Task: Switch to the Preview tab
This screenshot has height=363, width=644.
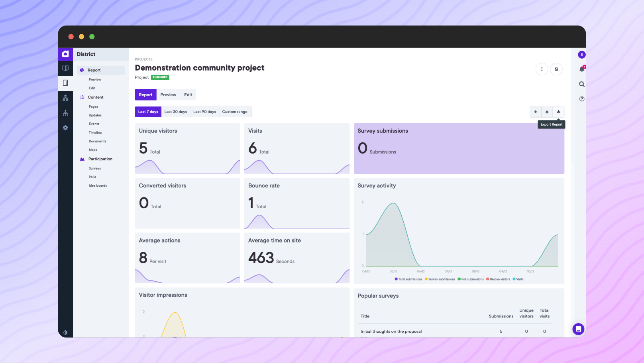Action: point(168,95)
